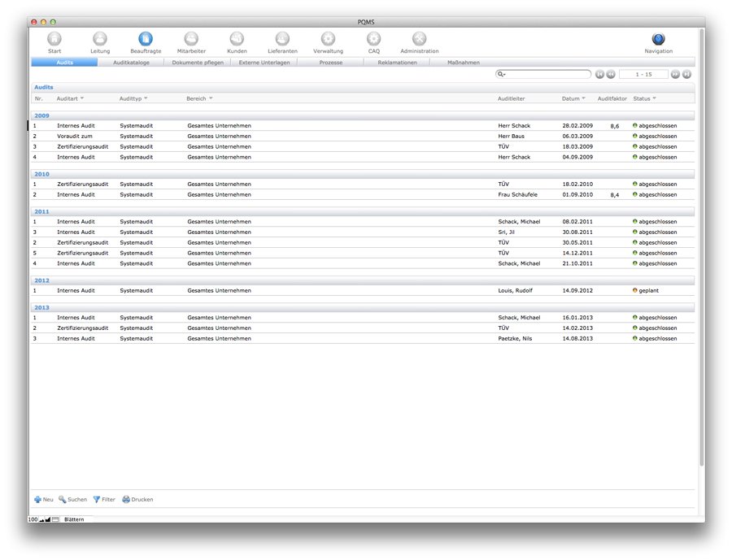Viewport: 732px width, 560px height.
Task: Click inside the search field
Action: click(541, 73)
